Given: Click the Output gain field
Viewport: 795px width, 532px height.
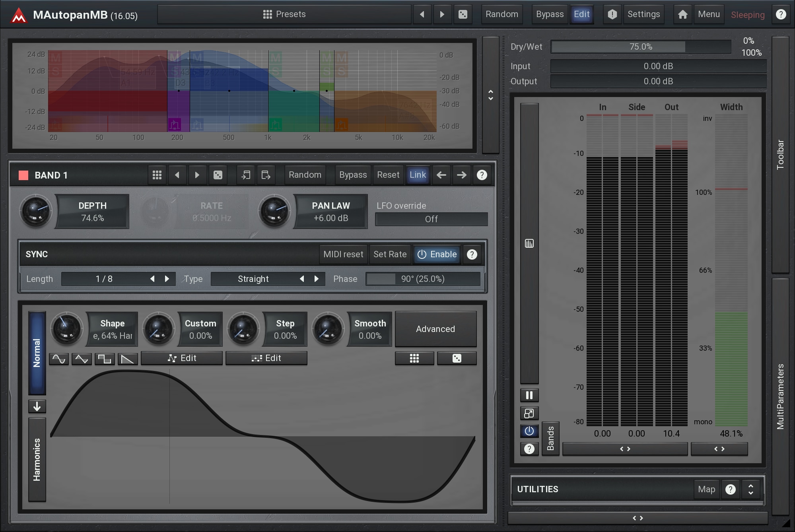Looking at the screenshot, I should coord(658,81).
